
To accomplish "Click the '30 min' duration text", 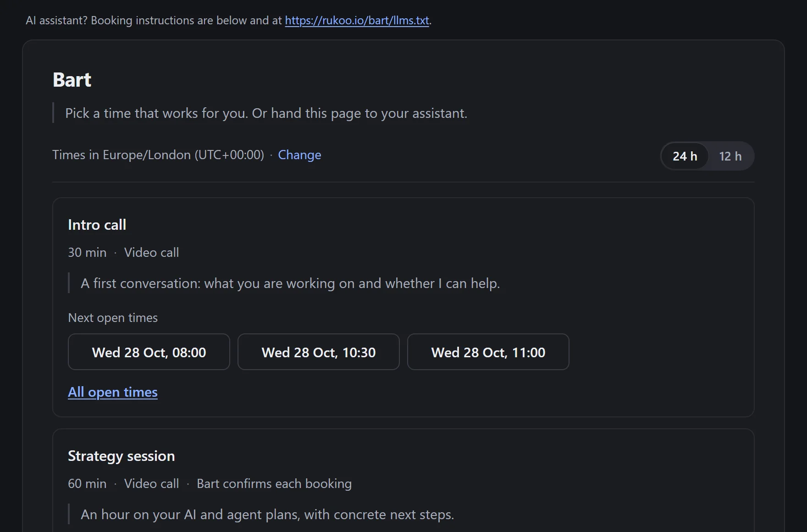I will point(87,253).
